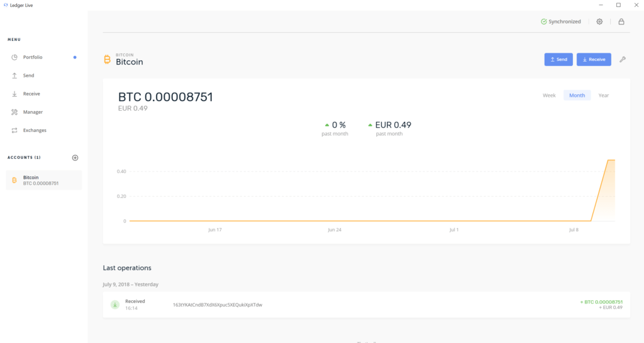The image size is (644, 343).
Task: Click the lock icon to lock app
Action: [x=621, y=21]
